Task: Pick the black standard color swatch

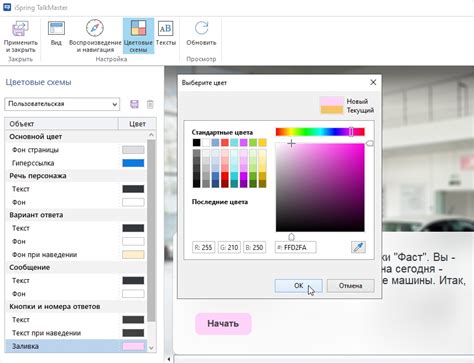Action: pyautogui.click(x=197, y=143)
